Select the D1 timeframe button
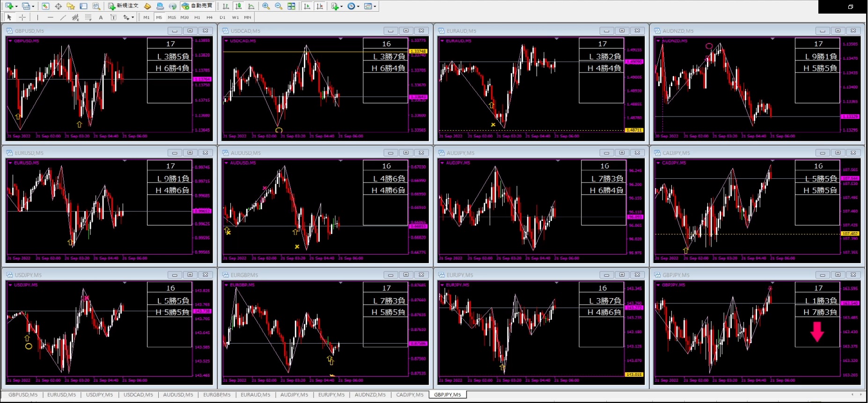Screen dimensions: 868x403 tap(222, 17)
